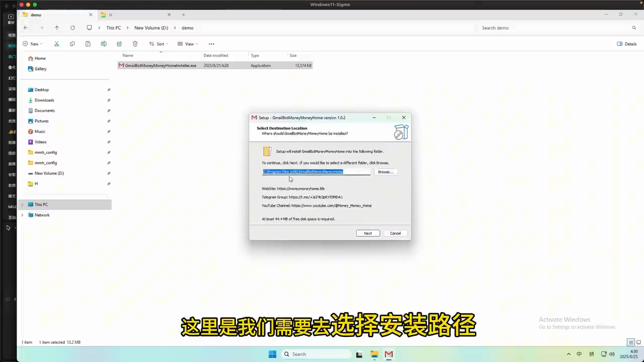Screen dimensions: 644x362
Task: Click the install path input field
Action: [x=316, y=172]
